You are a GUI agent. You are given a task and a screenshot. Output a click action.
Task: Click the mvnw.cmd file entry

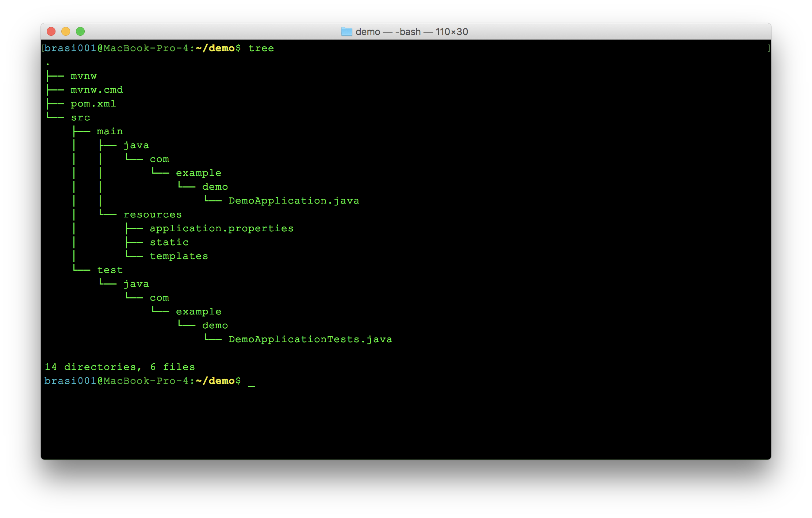click(97, 90)
